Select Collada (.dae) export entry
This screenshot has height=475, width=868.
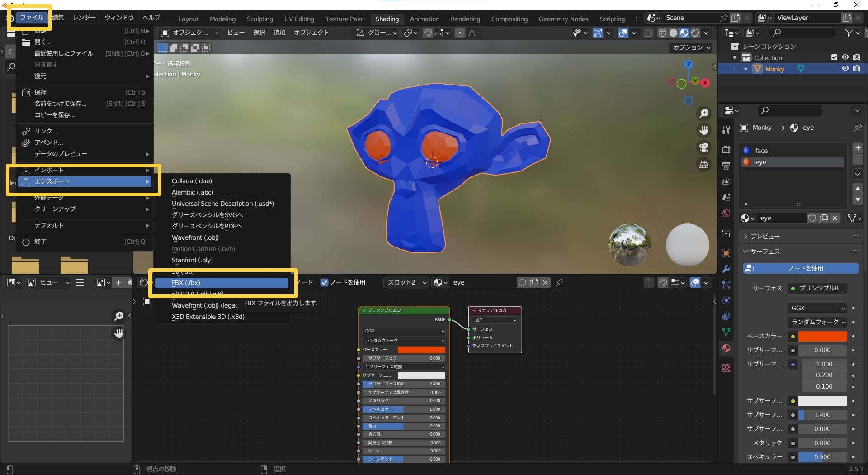[222, 181]
